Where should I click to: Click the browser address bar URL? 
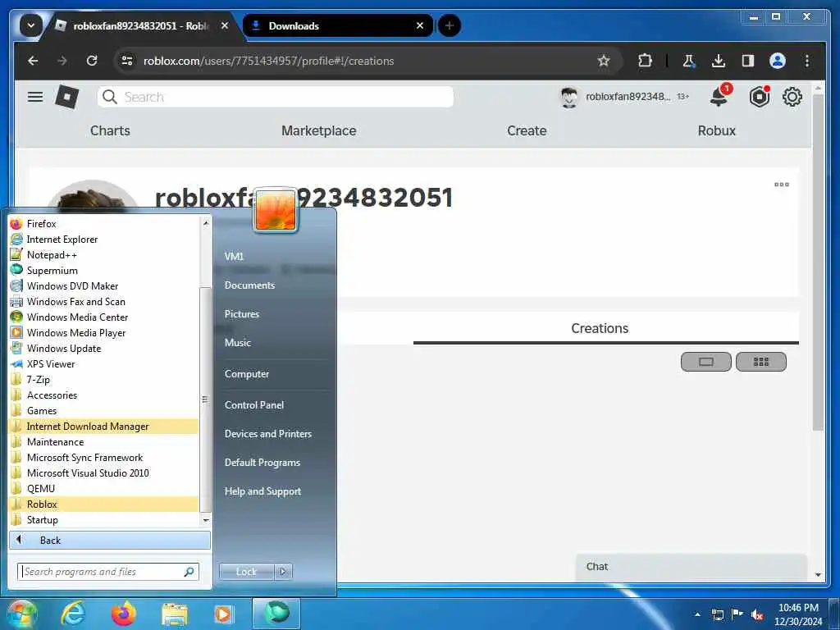(x=268, y=61)
